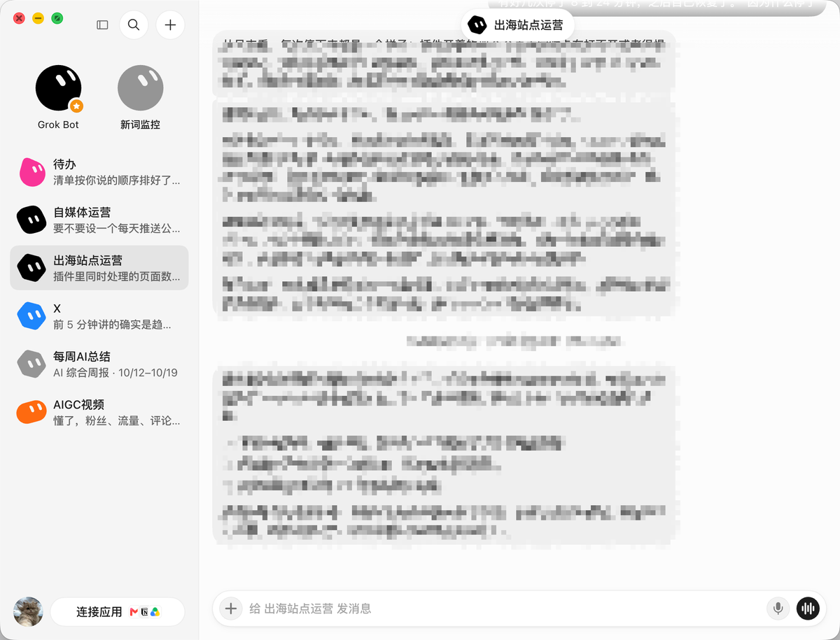Viewport: 840px width, 640px height.
Task: Click the yellow minimize window button
Action: 38,18
